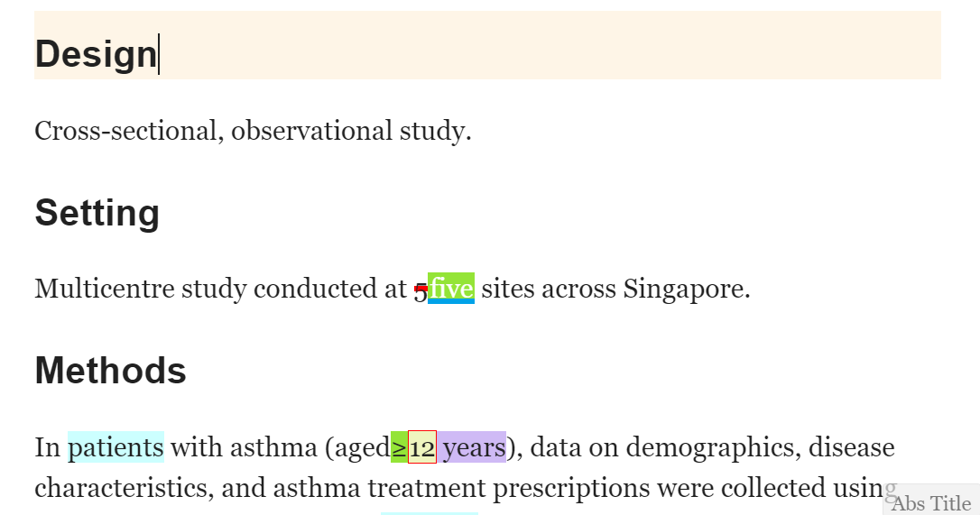Select the deleted number 5 with red strikethrough

pyautogui.click(x=421, y=290)
